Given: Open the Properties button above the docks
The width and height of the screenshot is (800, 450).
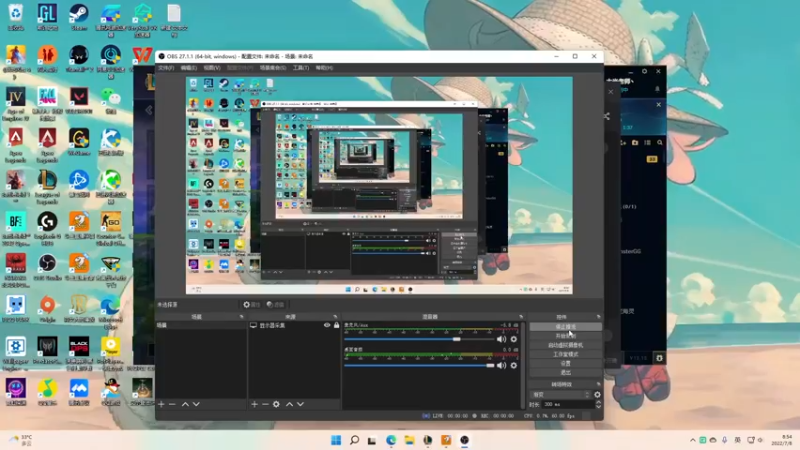Looking at the screenshot, I should 252,305.
